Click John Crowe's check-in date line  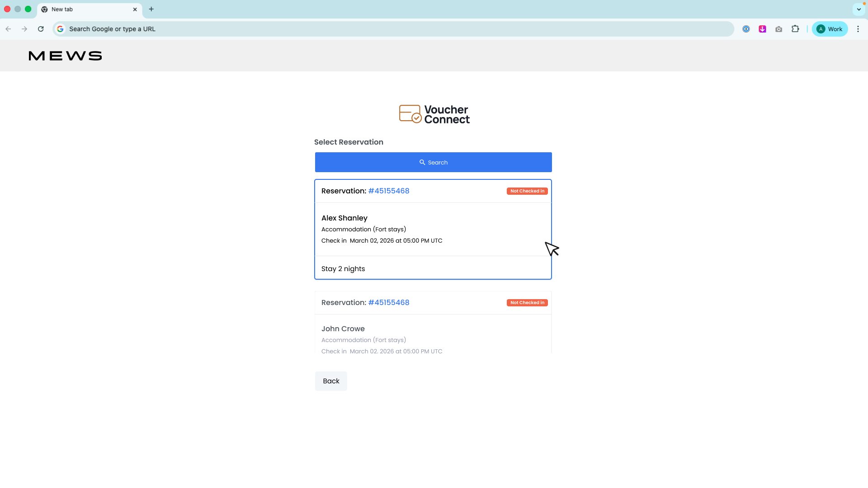point(382,351)
